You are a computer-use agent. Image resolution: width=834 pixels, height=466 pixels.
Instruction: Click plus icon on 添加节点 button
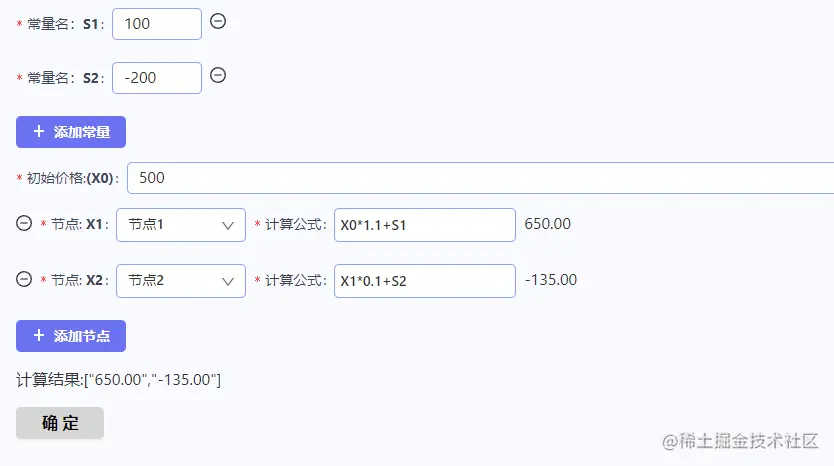[39, 336]
